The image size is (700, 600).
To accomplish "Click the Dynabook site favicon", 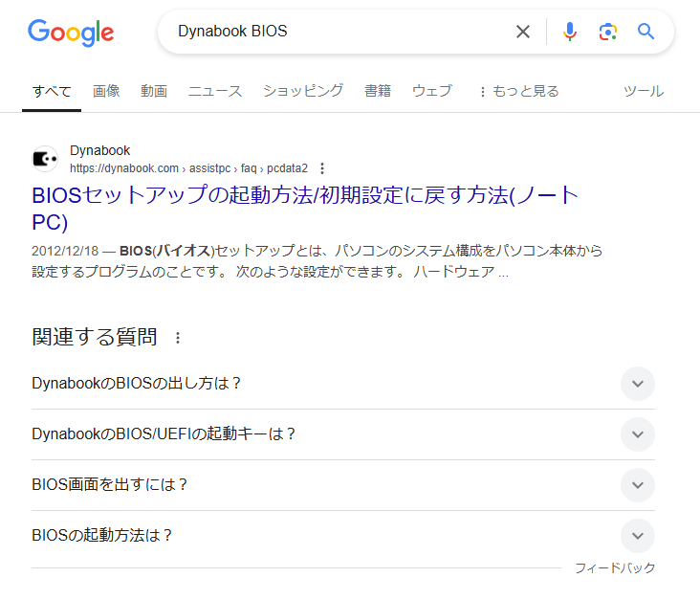I will coord(45,159).
